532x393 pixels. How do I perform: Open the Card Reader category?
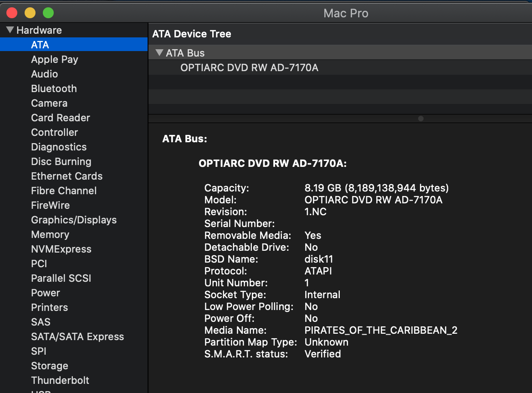click(60, 118)
